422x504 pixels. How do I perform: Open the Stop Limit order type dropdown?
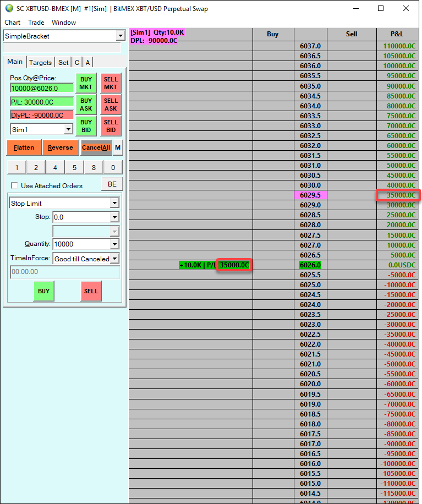tap(115, 203)
